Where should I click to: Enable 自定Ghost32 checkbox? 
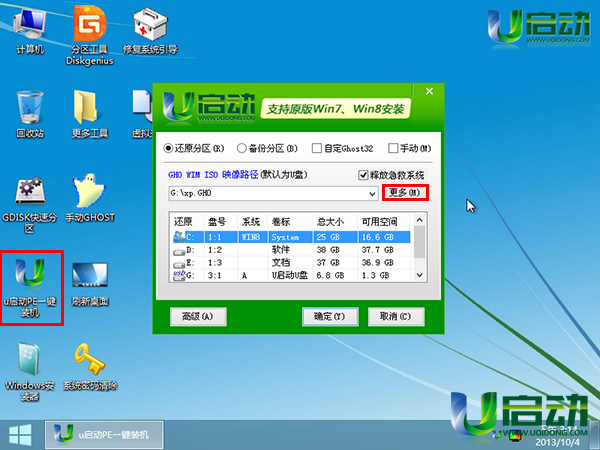coord(316,148)
